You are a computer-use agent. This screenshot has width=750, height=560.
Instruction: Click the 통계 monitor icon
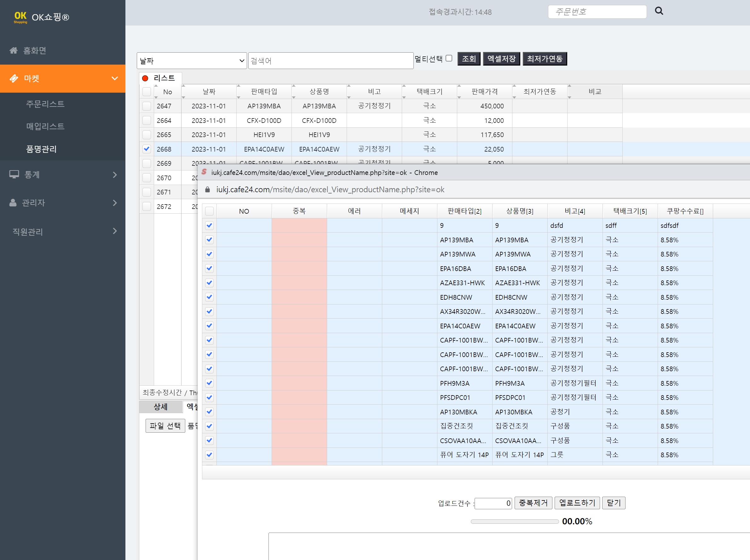tap(14, 175)
